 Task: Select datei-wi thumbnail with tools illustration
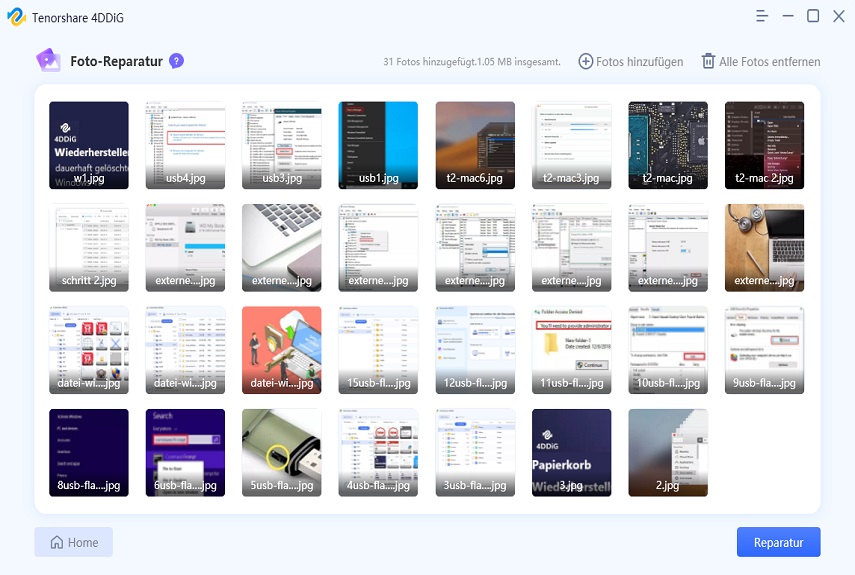click(x=282, y=350)
